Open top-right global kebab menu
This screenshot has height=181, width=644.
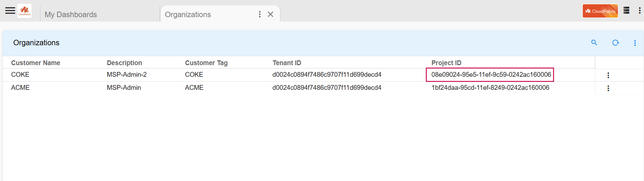click(x=639, y=11)
